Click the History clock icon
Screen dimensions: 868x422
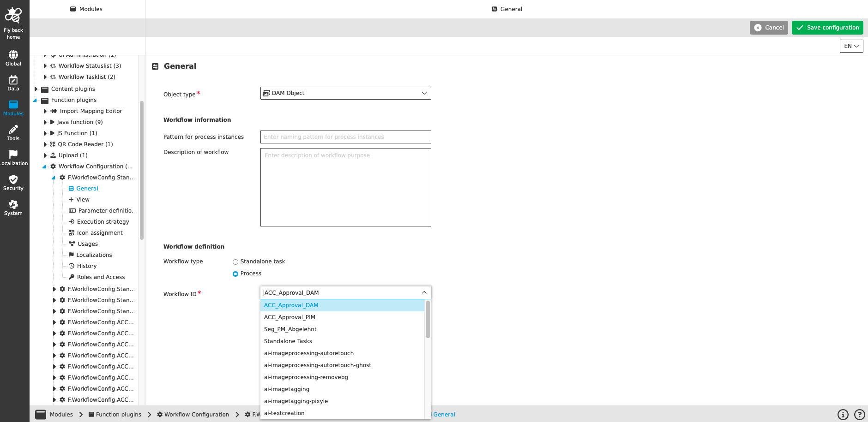72,266
